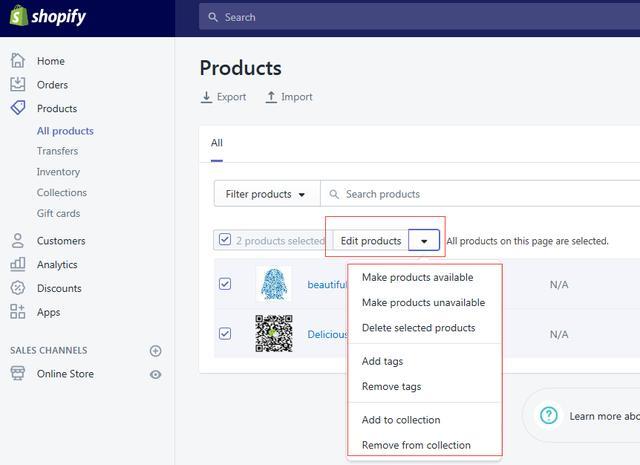This screenshot has height=465, width=640.
Task: Add a sales channel with plus icon
Action: tap(155, 351)
